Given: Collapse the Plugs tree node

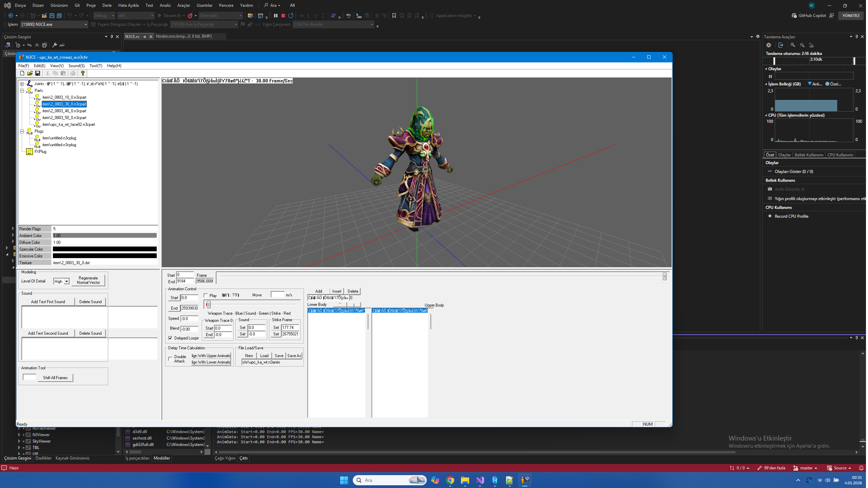Looking at the screenshot, I should point(22,131).
